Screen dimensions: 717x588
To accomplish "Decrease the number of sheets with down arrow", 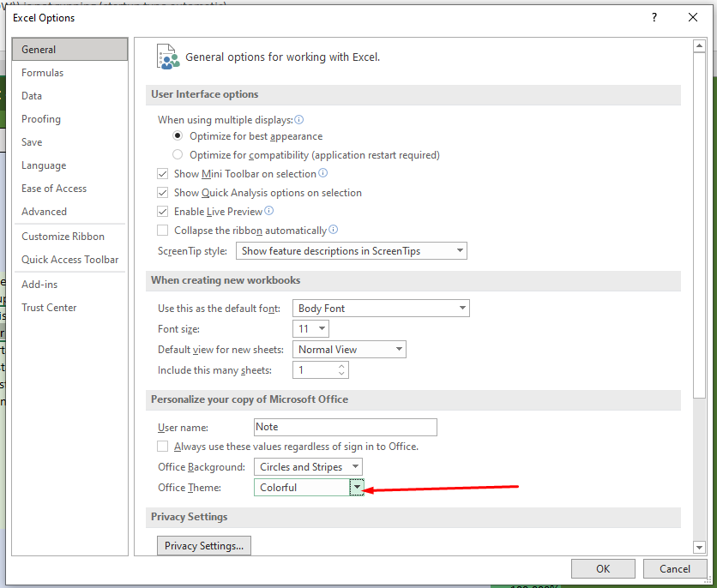I will [341, 374].
